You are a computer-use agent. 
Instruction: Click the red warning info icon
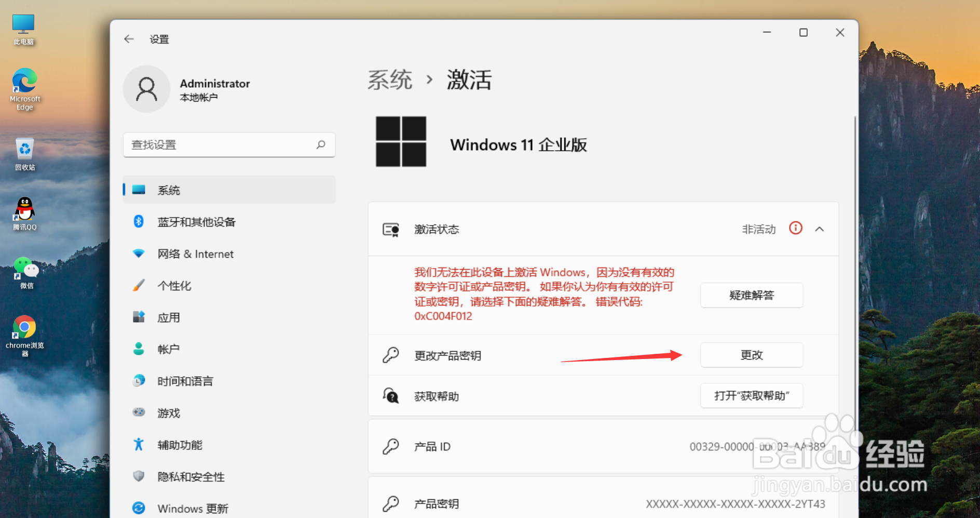point(796,228)
